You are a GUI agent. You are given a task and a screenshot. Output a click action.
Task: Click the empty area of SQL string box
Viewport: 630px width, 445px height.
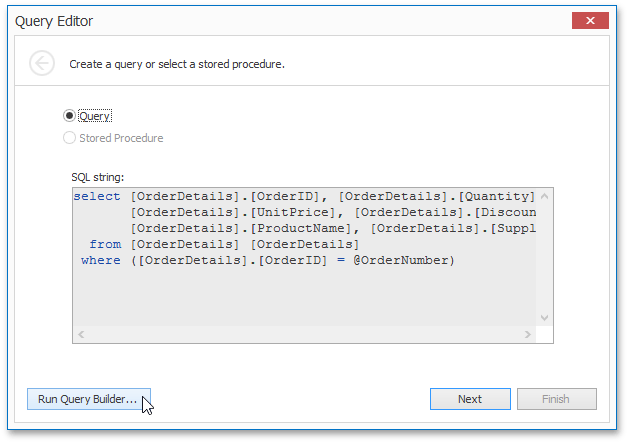[x=304, y=297]
